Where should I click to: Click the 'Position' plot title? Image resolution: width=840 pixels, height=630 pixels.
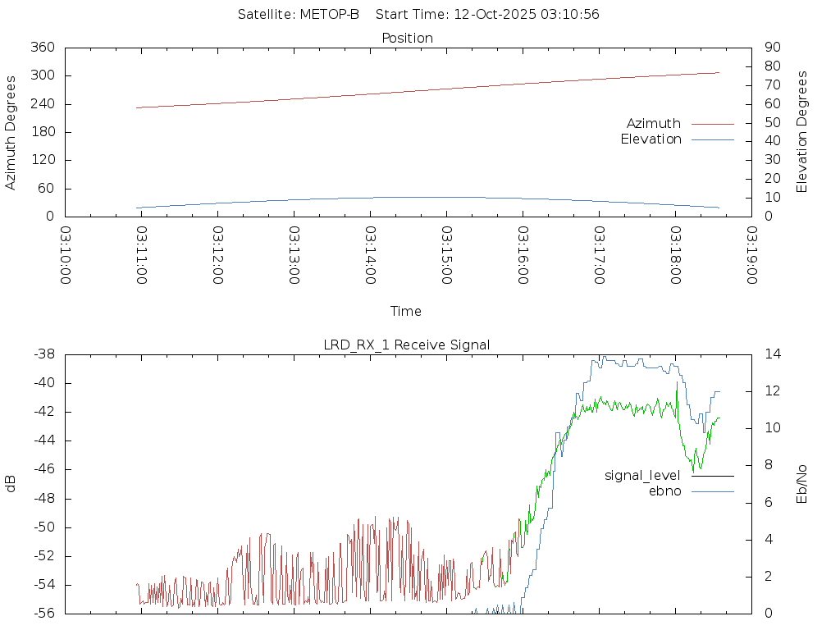pyautogui.click(x=407, y=39)
